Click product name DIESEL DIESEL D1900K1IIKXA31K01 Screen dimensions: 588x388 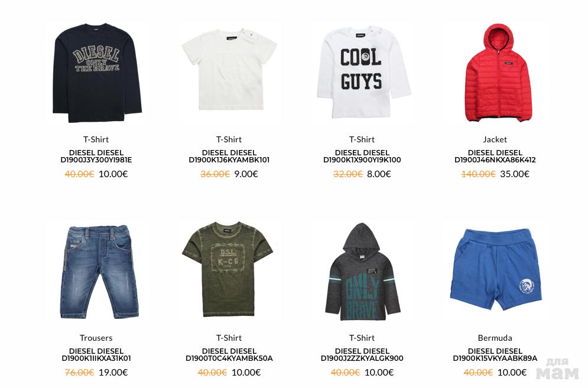[x=96, y=355]
